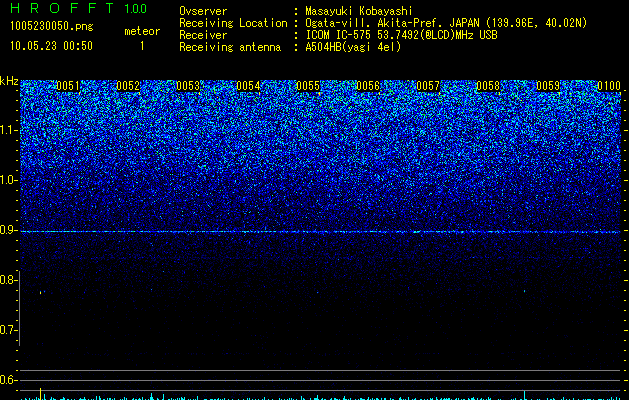629x400 pixels.
Task: Click the HROFFT 1.0.0 title text
Action: pos(78,8)
